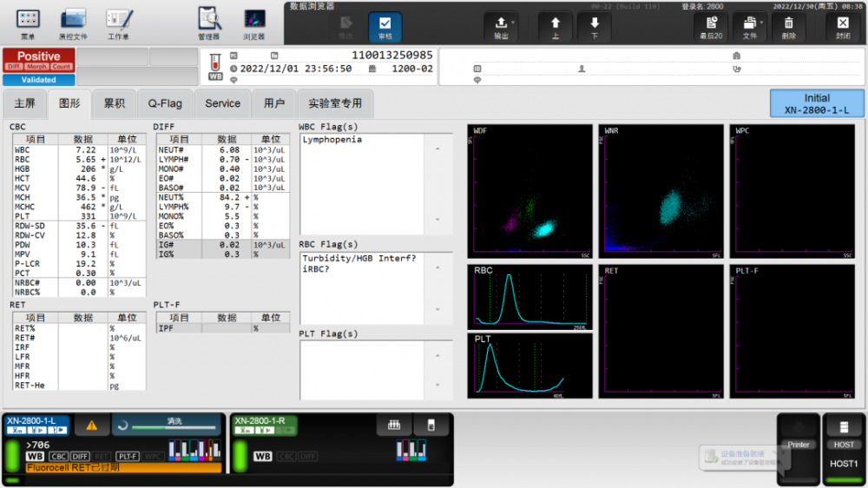Open the 管理器 sample explorer icon
Image resolution: width=868 pixels, height=488 pixels.
point(209,19)
